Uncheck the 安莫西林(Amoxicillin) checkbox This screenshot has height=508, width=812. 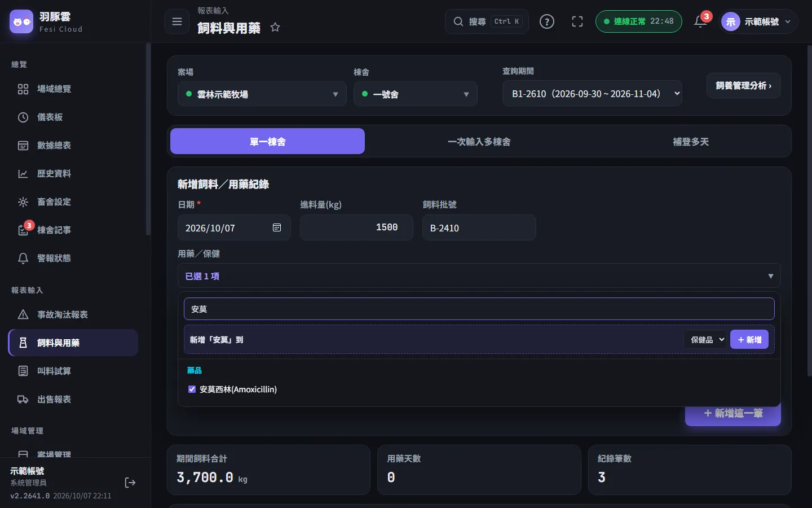click(192, 389)
